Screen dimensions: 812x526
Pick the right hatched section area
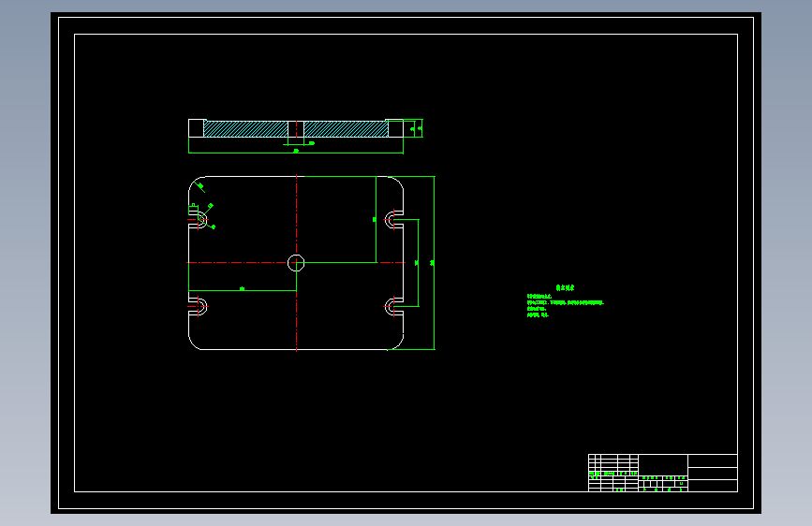pyautogui.click(x=346, y=129)
